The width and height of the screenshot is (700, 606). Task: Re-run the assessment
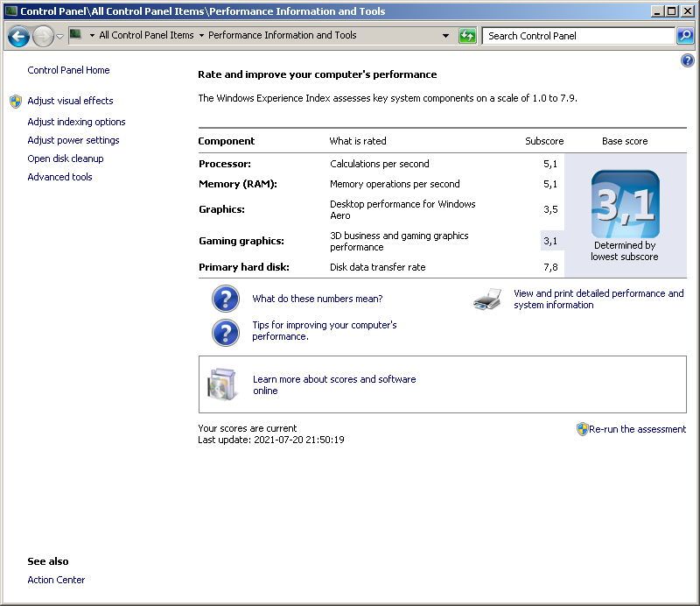click(637, 429)
